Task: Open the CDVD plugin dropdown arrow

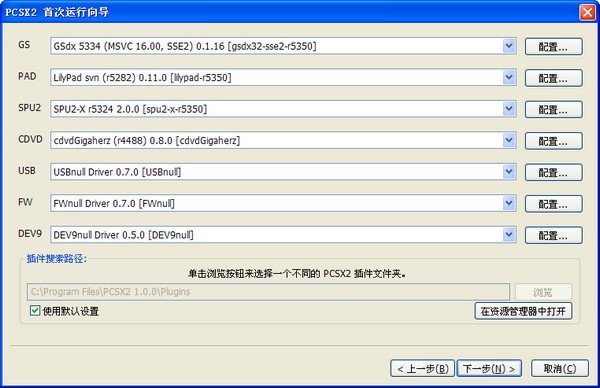Action: [509, 140]
